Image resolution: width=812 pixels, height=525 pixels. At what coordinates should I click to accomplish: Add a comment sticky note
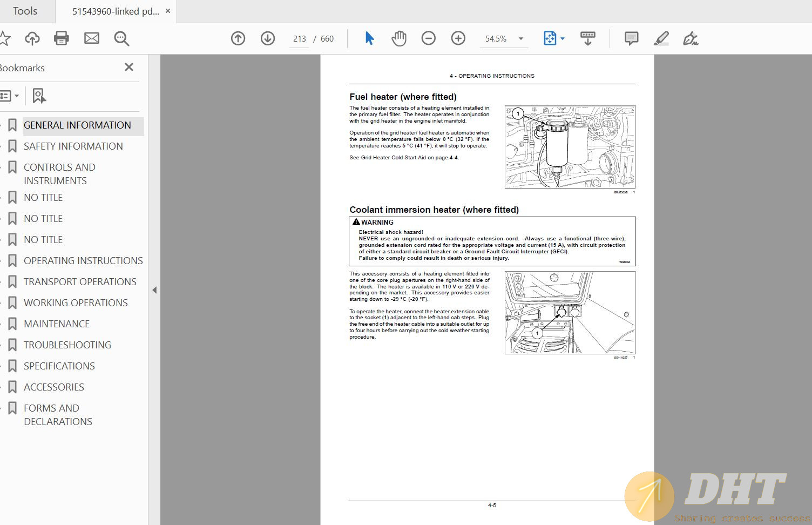631,38
